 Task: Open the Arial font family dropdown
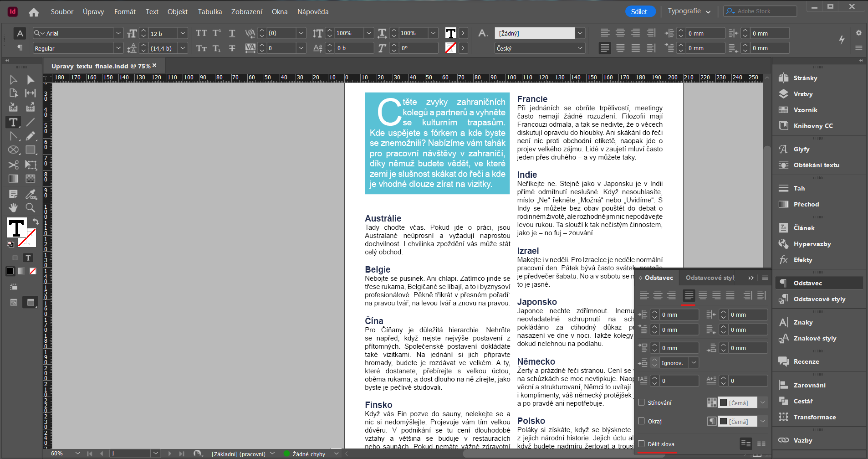pyautogui.click(x=118, y=33)
